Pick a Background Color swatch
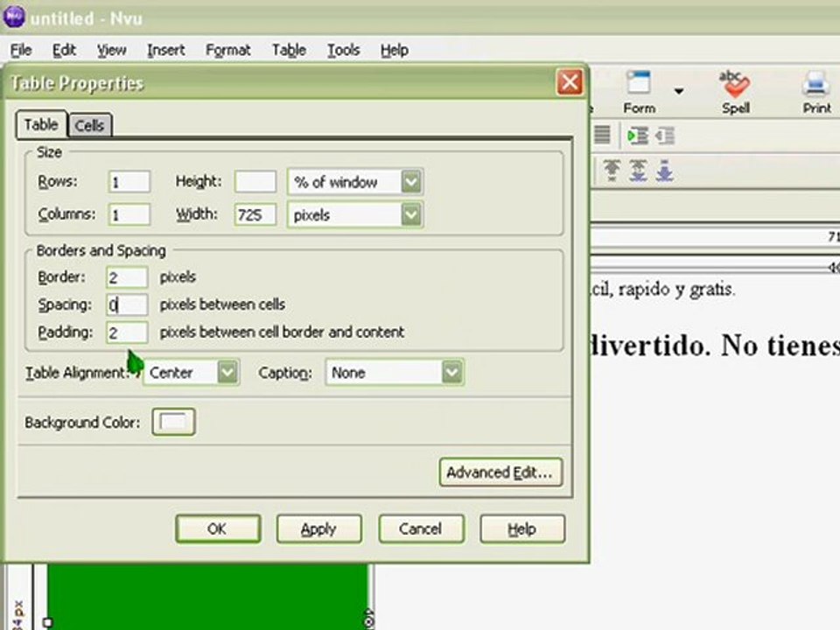This screenshot has height=630, width=840. coord(173,422)
